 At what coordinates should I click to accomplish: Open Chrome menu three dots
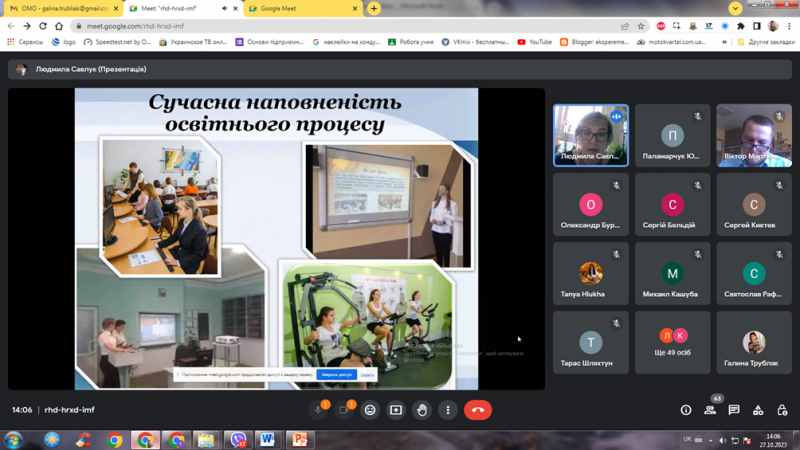[790, 26]
